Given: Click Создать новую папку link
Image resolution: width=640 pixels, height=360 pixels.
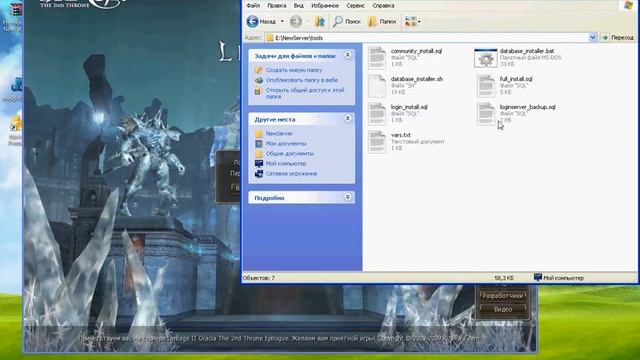Looking at the screenshot, I should click(294, 70).
